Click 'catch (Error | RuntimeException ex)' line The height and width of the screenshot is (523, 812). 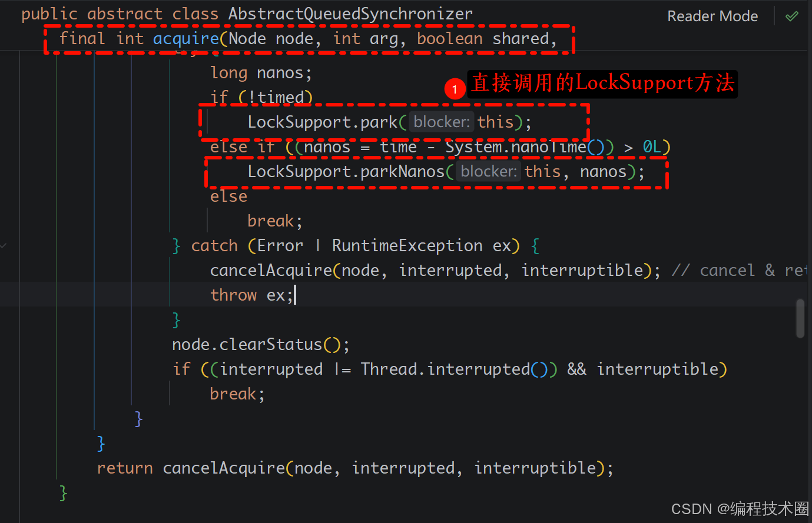pos(356,246)
